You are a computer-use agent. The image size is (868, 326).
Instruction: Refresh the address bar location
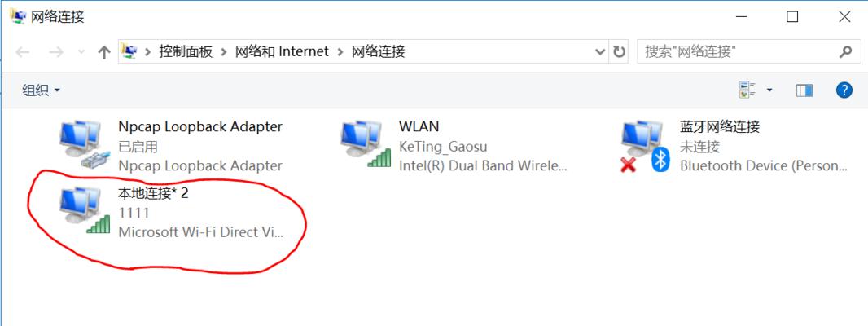coord(619,52)
